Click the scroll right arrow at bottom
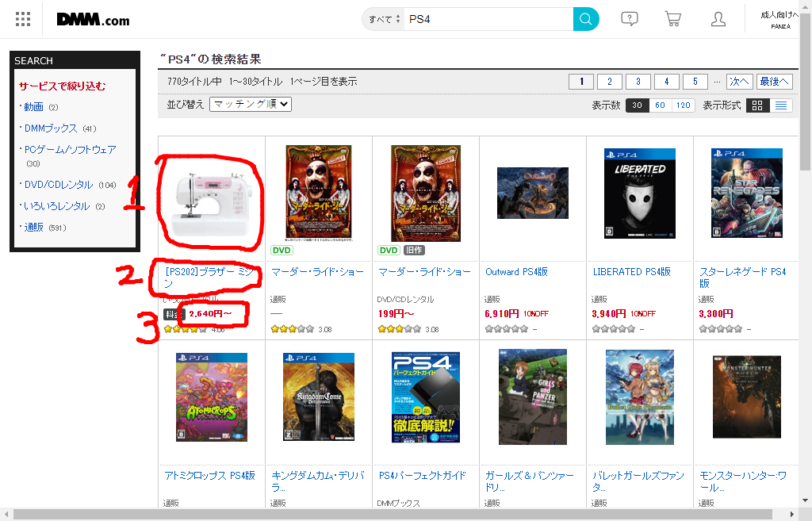812x521 pixels. (792, 515)
